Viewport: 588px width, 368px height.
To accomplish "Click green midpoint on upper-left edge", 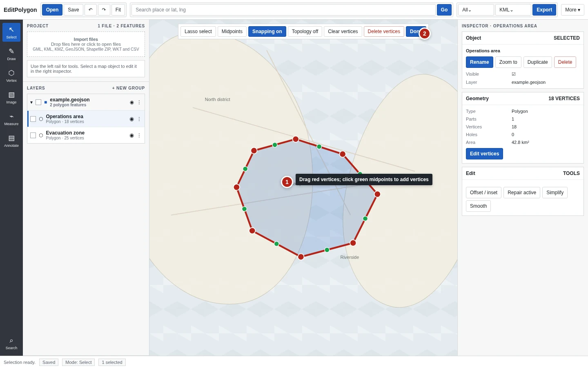I will point(275,145).
